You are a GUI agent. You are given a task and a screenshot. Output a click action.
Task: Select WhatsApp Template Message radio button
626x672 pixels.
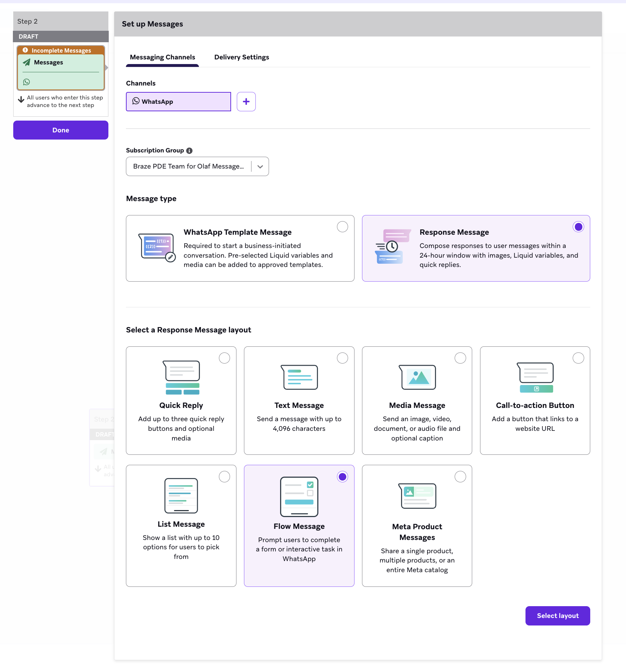click(x=342, y=227)
